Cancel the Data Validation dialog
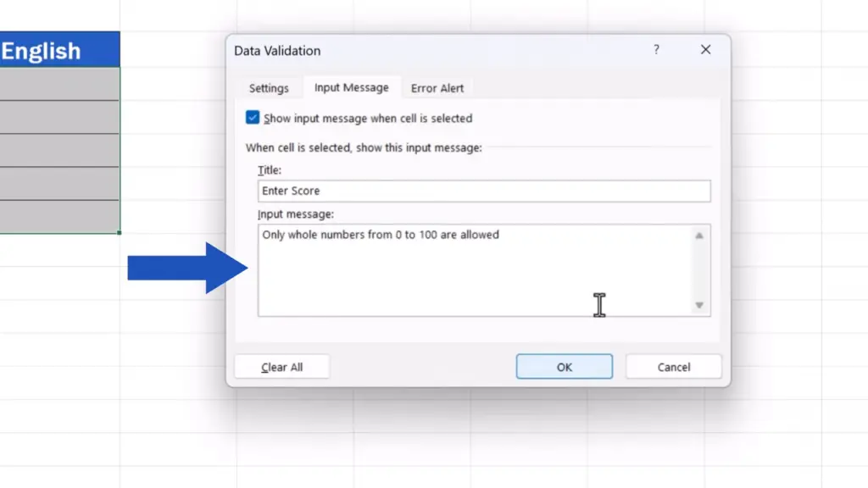Image resolution: width=868 pixels, height=488 pixels. point(673,367)
